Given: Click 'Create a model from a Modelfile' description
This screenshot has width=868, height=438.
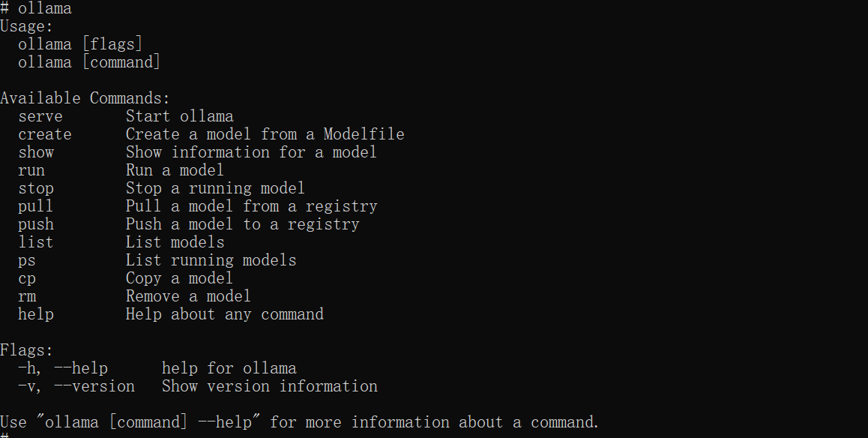Looking at the screenshot, I should tap(265, 134).
